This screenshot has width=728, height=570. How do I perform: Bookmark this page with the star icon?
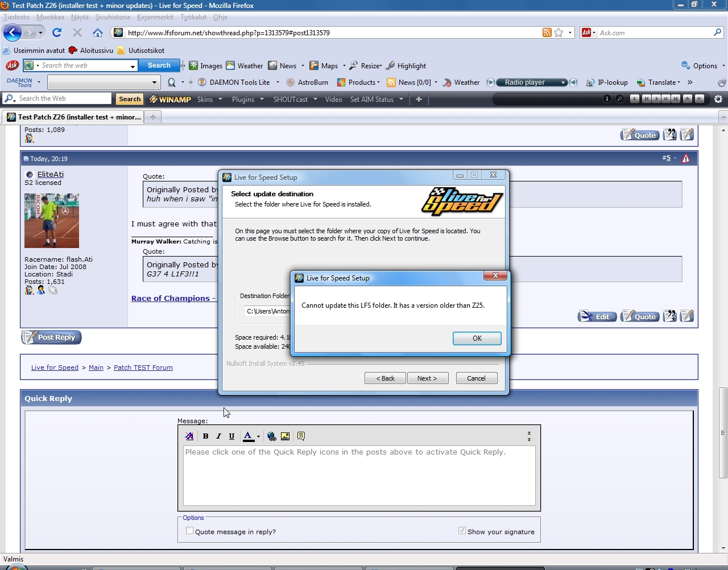tap(559, 32)
